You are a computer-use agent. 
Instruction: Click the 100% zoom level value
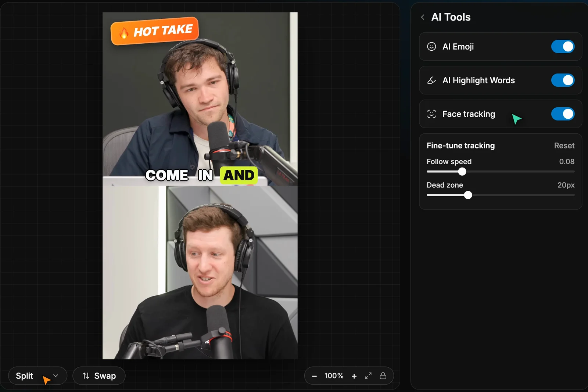334,376
